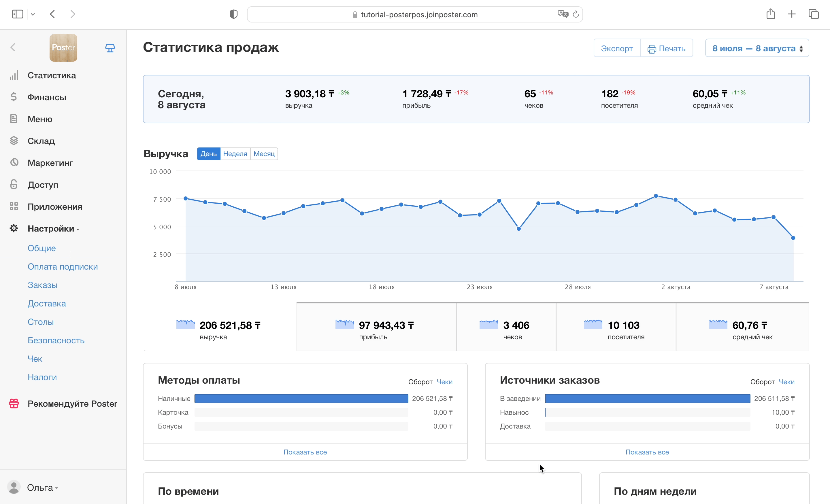This screenshot has width=830, height=504.
Task: Click the lowest data point on 25 июля
Action: pos(519,229)
